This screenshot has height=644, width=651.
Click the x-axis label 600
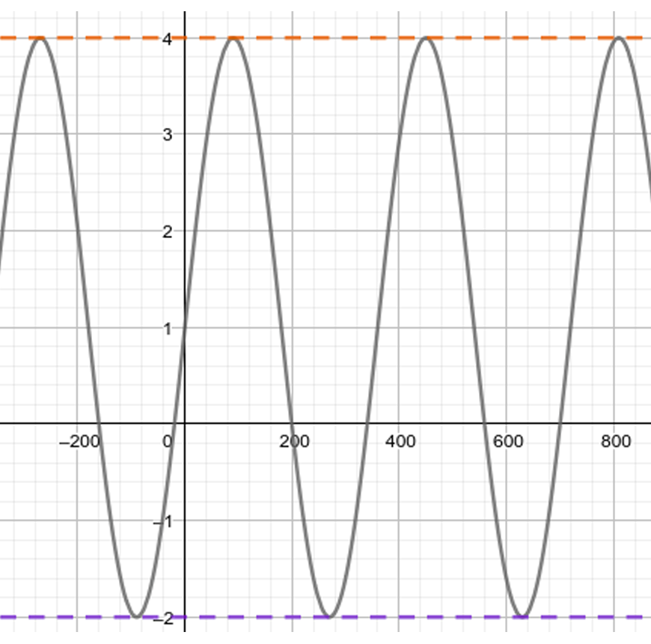point(508,441)
